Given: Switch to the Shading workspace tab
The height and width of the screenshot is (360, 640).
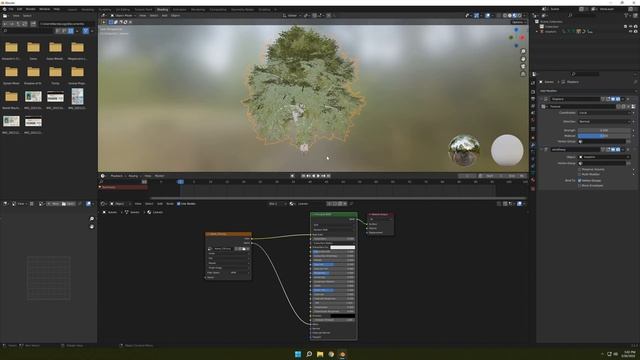Looking at the screenshot, I should pyautogui.click(x=162, y=9).
